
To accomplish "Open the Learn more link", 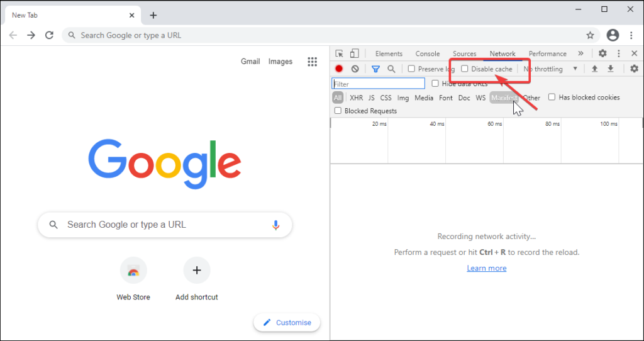I will tap(486, 268).
